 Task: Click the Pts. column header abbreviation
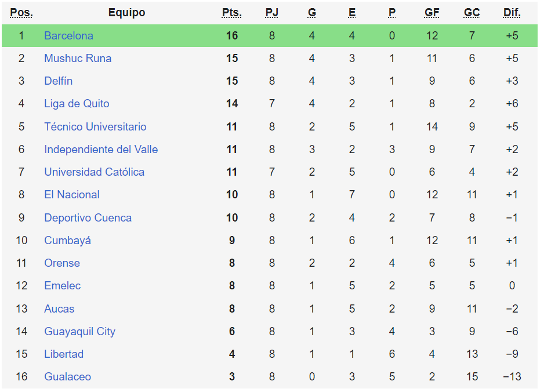[x=232, y=13]
